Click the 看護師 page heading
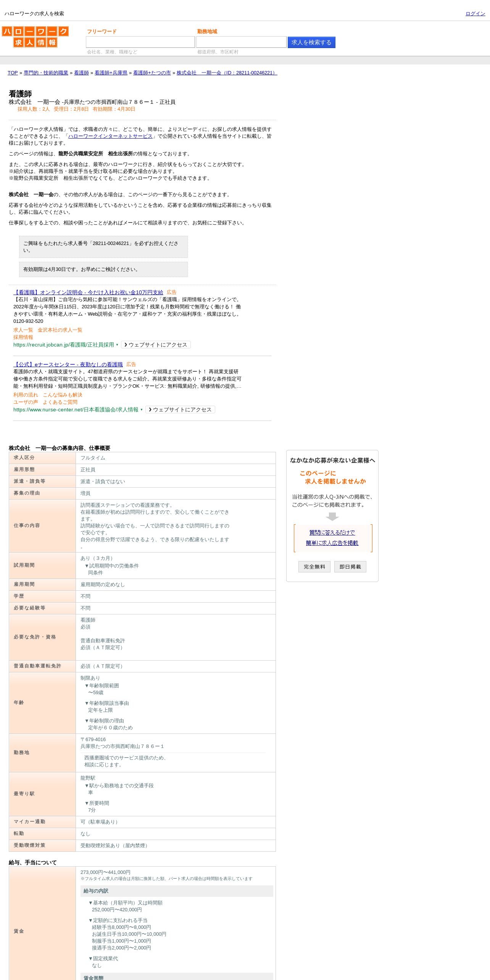 [20, 94]
